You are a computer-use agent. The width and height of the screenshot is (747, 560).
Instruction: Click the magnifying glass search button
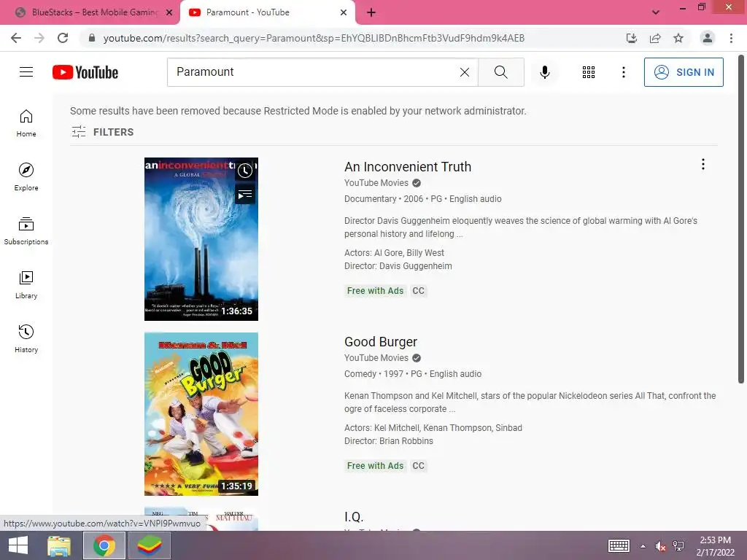500,72
